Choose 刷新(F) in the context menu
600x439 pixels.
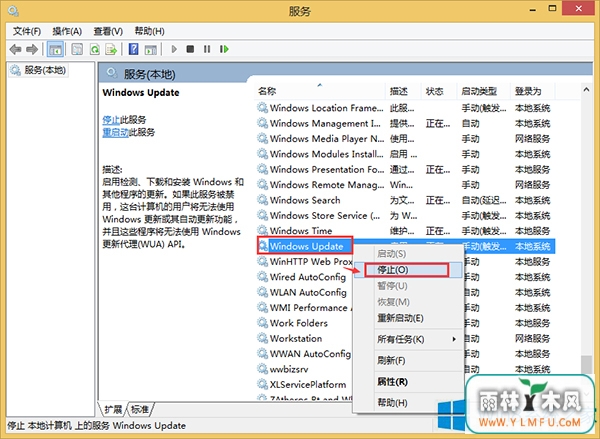click(x=408, y=361)
